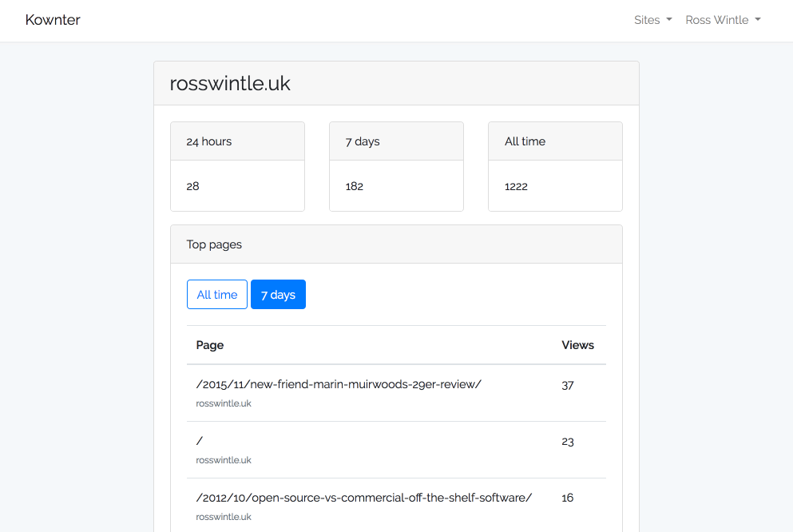Click the rosswintle.uk site heading

tap(230, 83)
